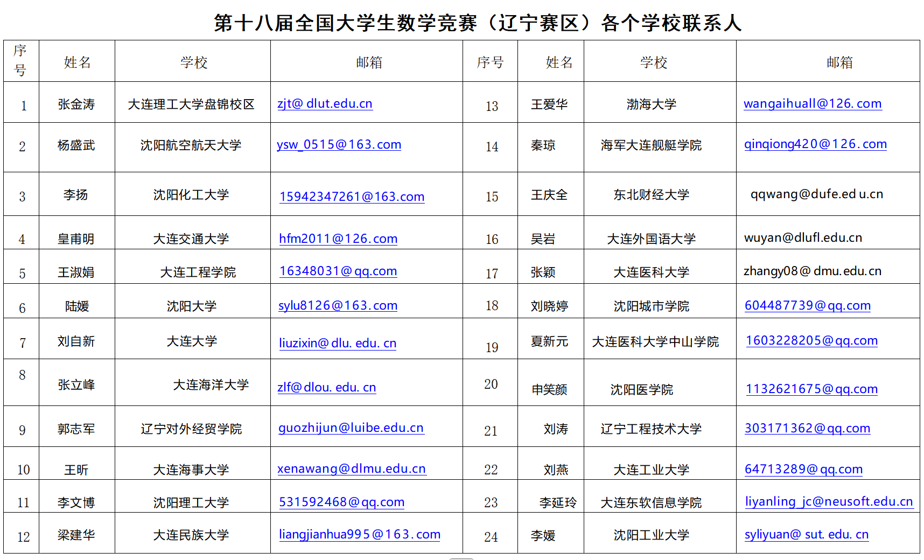
Task: Click the name cell 张颖
Action: 543,272
